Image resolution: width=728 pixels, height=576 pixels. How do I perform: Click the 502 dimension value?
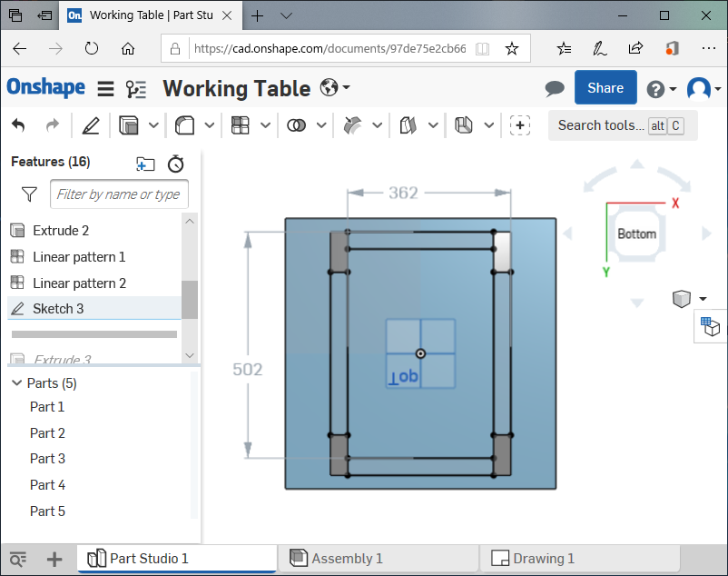click(248, 369)
